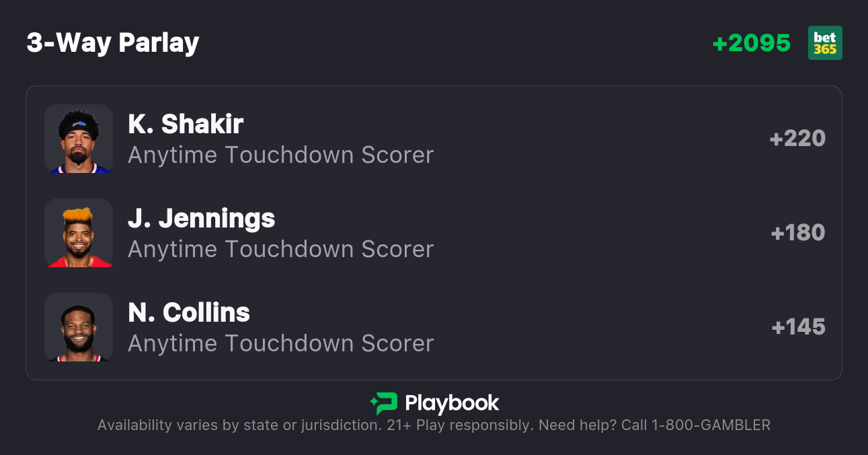Select the N. Collins player name
The height and width of the screenshot is (455, 868).
pos(189,312)
